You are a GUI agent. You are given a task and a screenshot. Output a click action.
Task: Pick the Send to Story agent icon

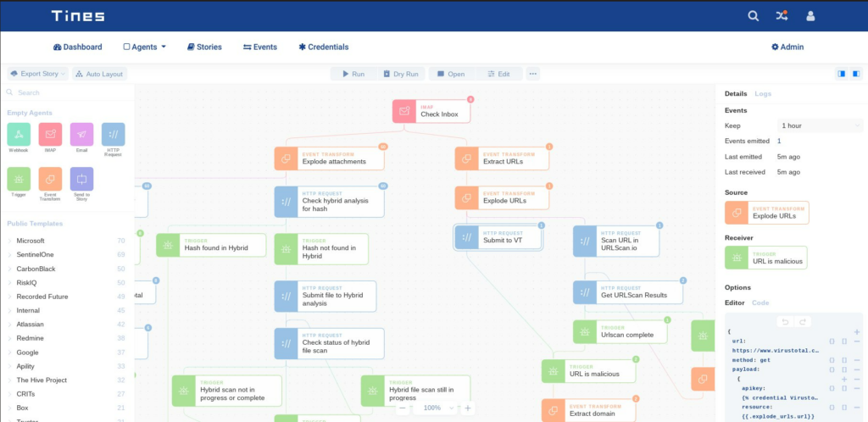(x=82, y=179)
